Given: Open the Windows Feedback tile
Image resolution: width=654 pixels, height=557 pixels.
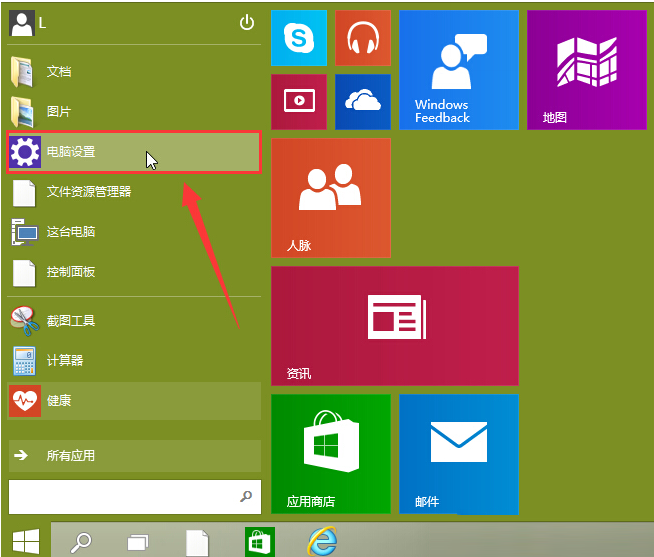Looking at the screenshot, I should coord(458,70).
